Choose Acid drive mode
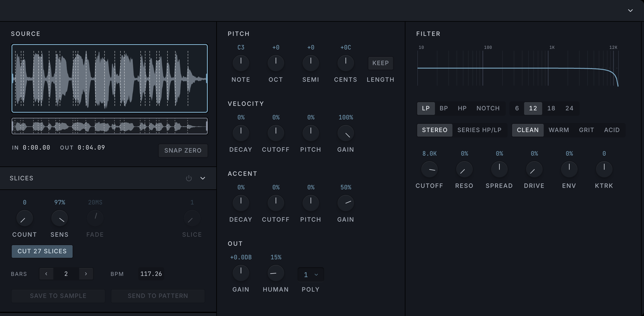Image resolution: width=644 pixels, height=316 pixels. (x=612, y=130)
